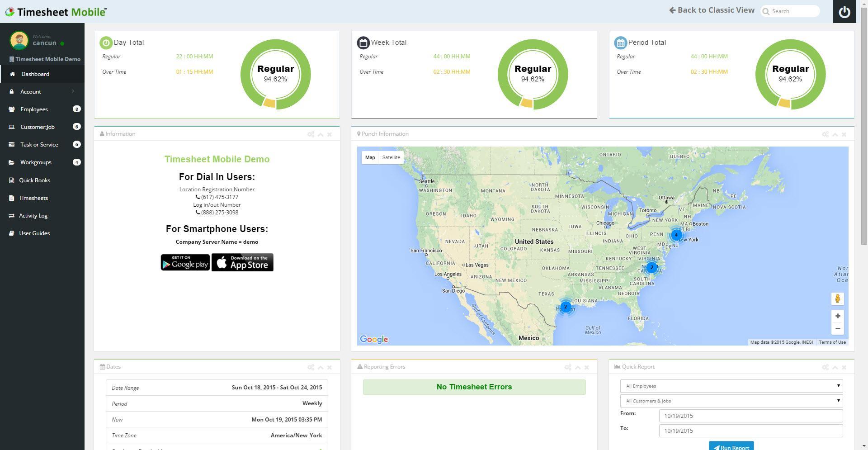
Task: Open Google Play store badge
Action: [185, 262]
